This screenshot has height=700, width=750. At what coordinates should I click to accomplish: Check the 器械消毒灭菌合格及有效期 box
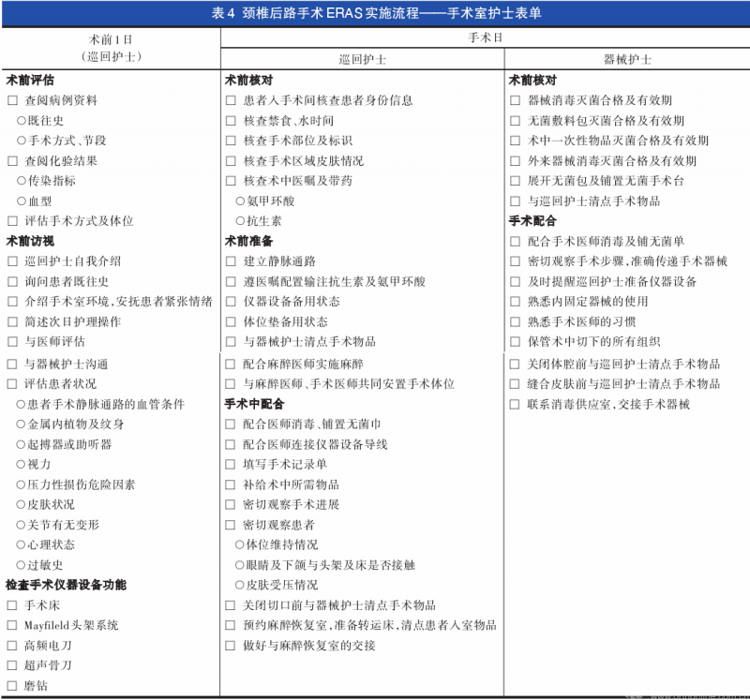point(515,100)
